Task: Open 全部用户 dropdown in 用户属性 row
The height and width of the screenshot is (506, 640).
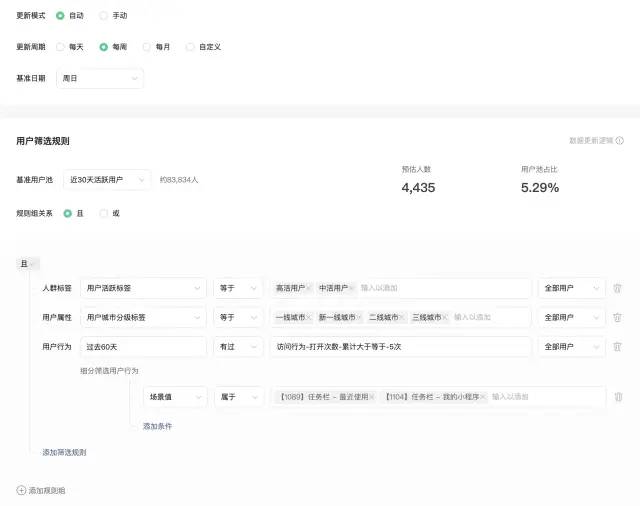Action: 571,317
